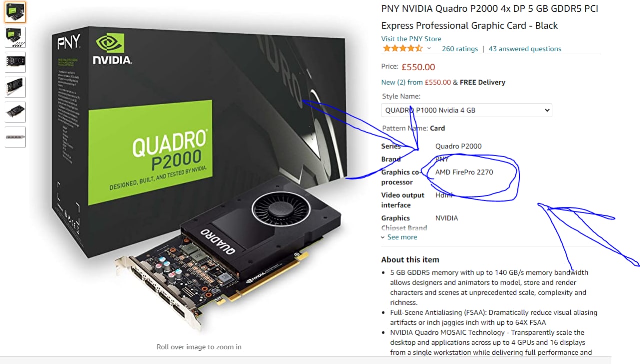This screenshot has height=364, width=640.
Task: Select the sixth thumbnail showing bracket ports
Action: click(15, 137)
